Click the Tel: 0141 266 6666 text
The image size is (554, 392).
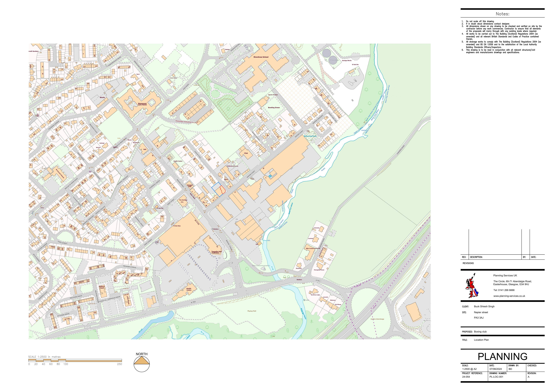[504, 290]
